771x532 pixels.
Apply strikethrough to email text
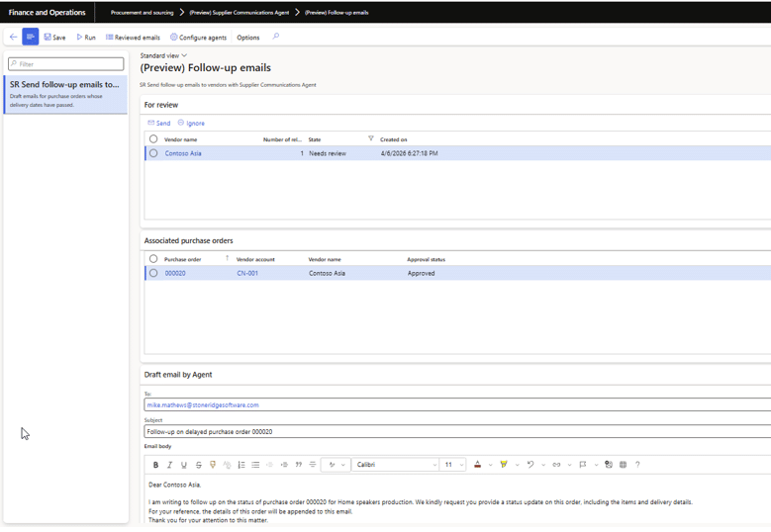point(198,465)
